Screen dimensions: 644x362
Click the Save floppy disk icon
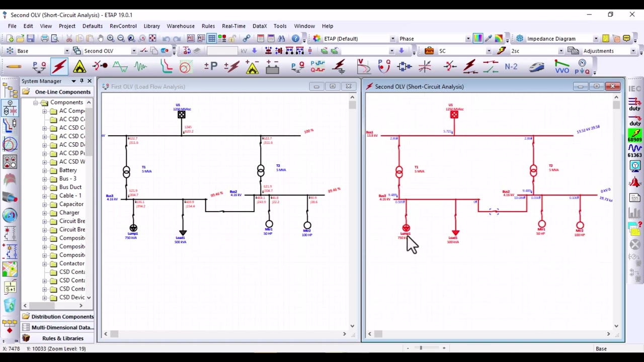(x=31, y=39)
